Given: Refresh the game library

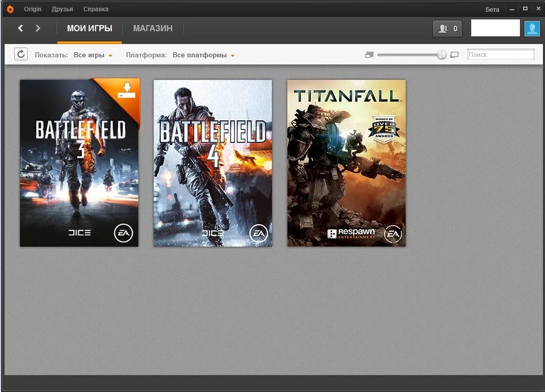Looking at the screenshot, I should pos(21,54).
